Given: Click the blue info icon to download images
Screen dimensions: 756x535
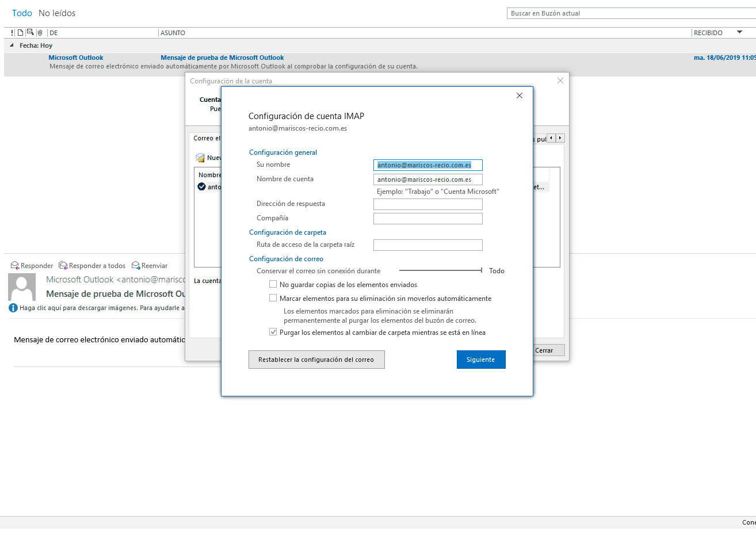Looking at the screenshot, I should coord(13,308).
